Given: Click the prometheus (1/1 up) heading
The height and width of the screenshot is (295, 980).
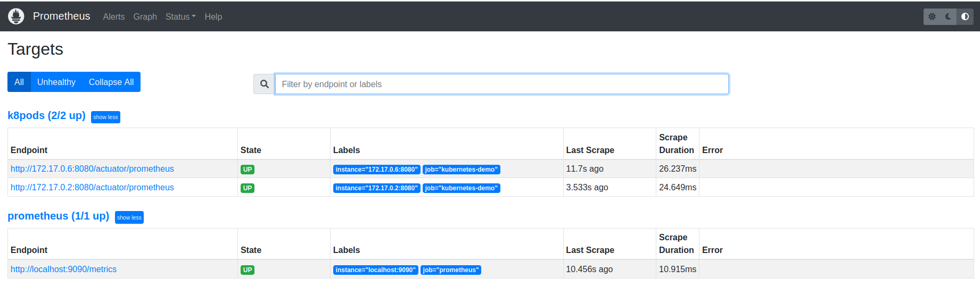Looking at the screenshot, I should click(x=58, y=216).
